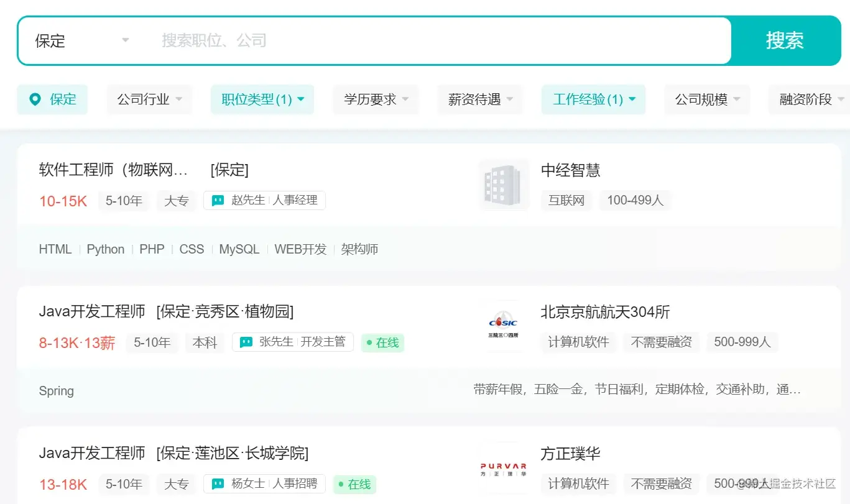This screenshot has width=850, height=504.
Task: Click the [保定] location on 软件工程师 job
Action: click(229, 170)
